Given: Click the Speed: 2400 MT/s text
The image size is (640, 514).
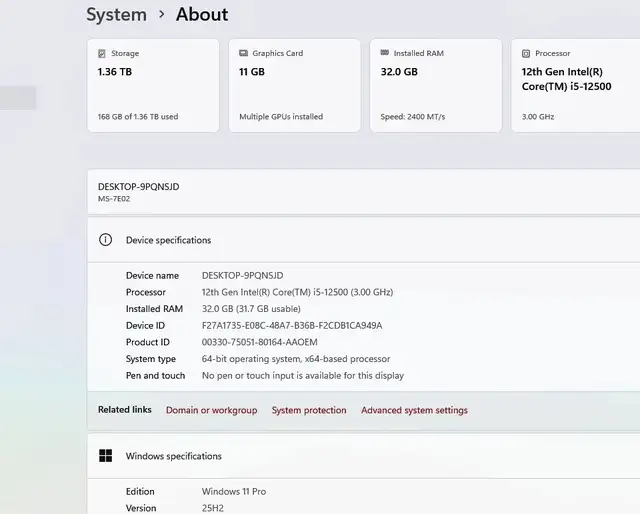Looking at the screenshot, I should click(413, 117).
